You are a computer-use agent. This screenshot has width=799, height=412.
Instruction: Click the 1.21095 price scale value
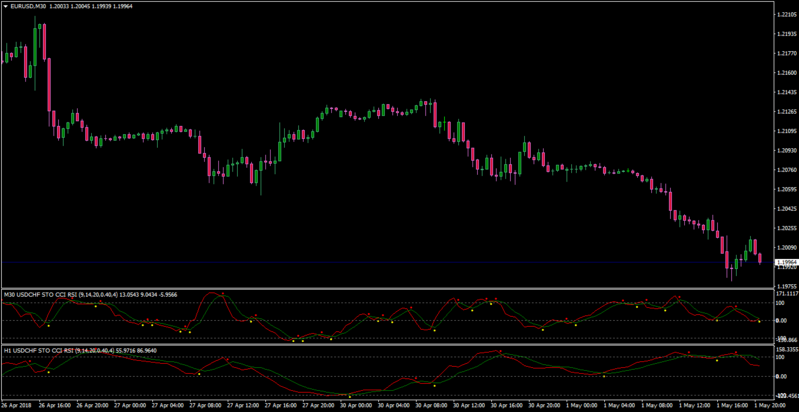786,131
